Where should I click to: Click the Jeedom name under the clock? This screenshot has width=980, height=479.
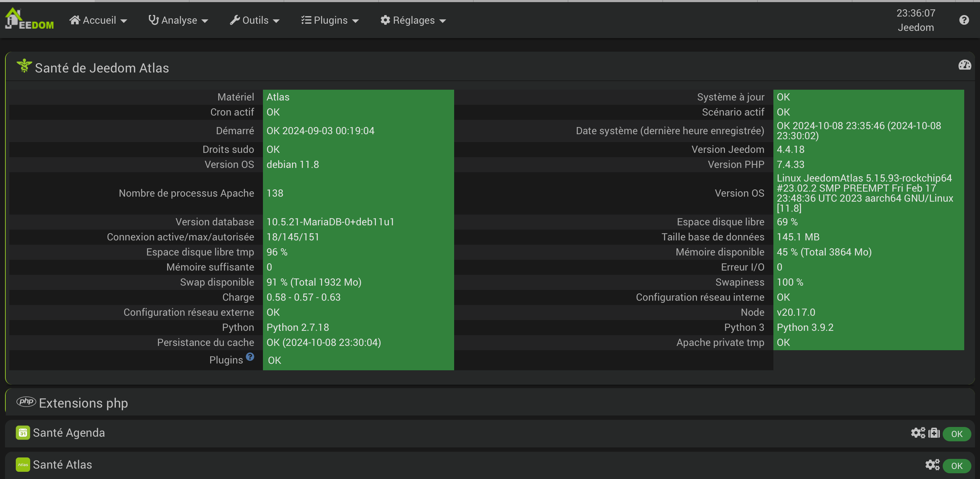tap(915, 27)
